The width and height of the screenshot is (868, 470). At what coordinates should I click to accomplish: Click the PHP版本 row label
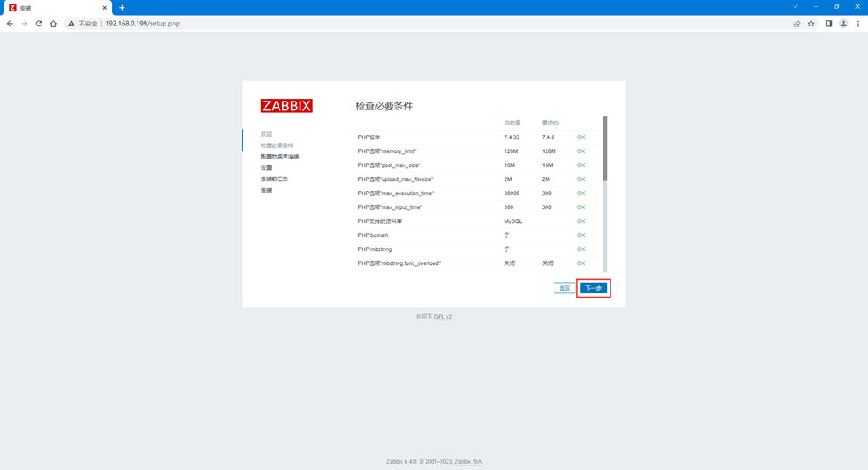point(369,137)
